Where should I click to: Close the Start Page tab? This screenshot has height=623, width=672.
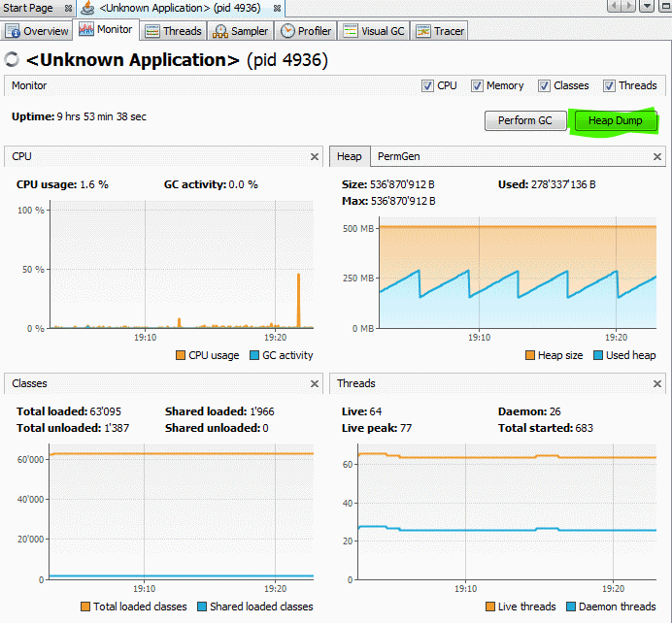(x=68, y=8)
